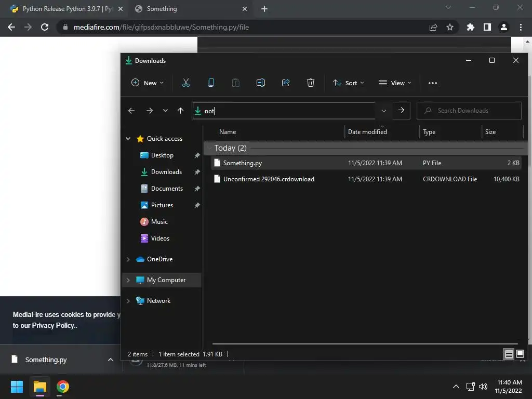Screen dimensions: 532x399
Task: Click Chrome share page icon
Action: (x=433, y=27)
